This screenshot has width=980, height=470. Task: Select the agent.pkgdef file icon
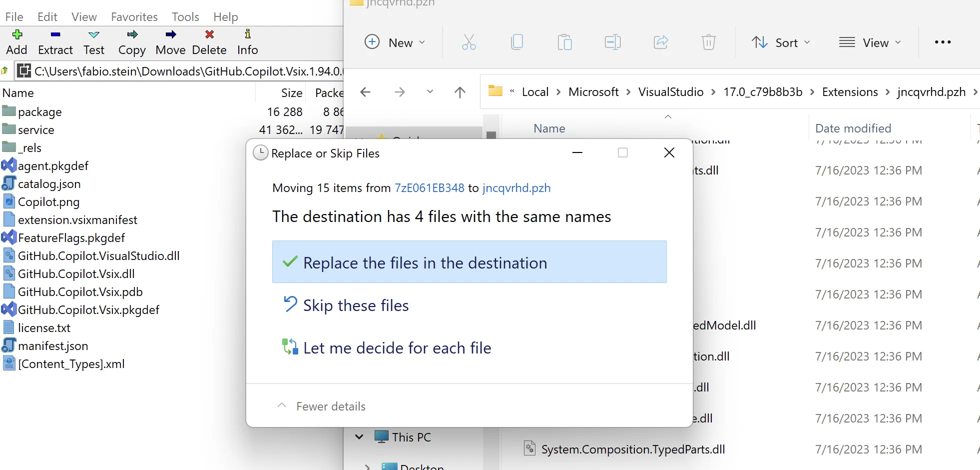coord(9,165)
